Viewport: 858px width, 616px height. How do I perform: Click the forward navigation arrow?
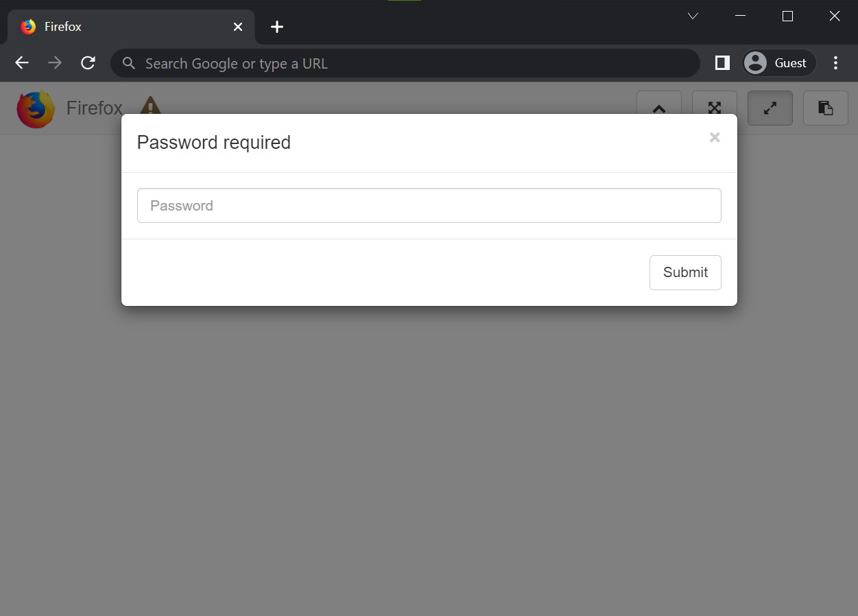click(55, 63)
